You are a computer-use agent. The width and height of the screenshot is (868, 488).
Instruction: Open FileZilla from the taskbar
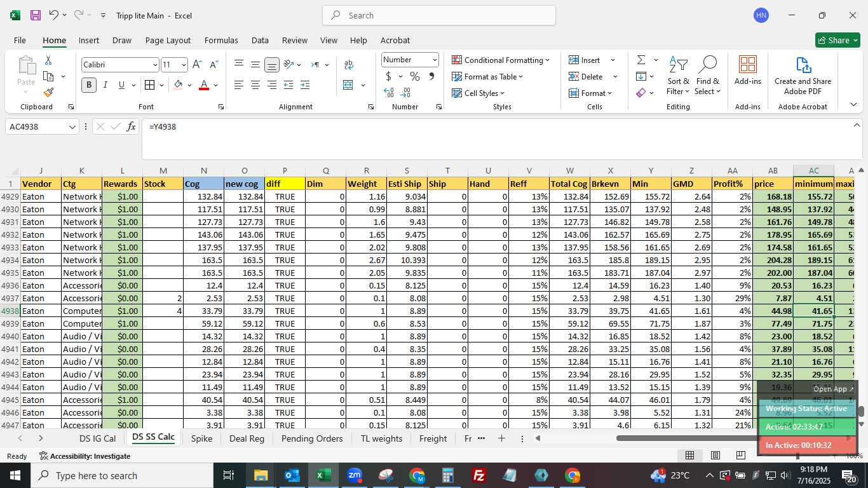(479, 475)
